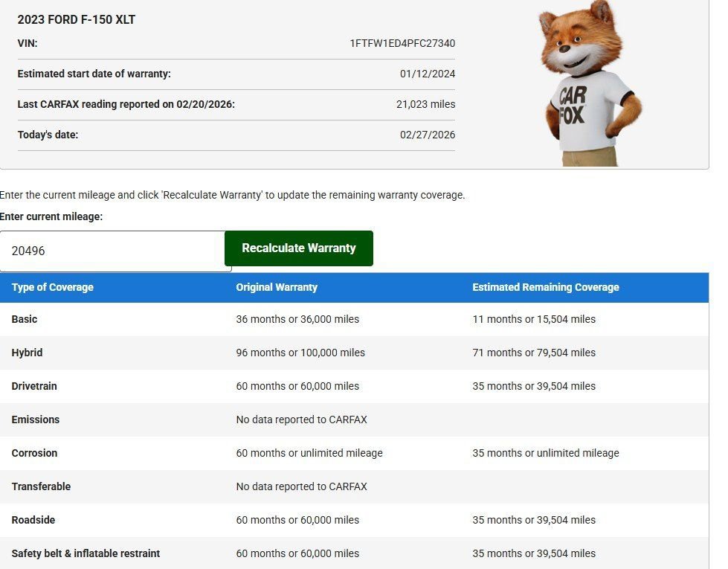Click the Drivetrain coverage row label
728x569 pixels.
coord(34,386)
